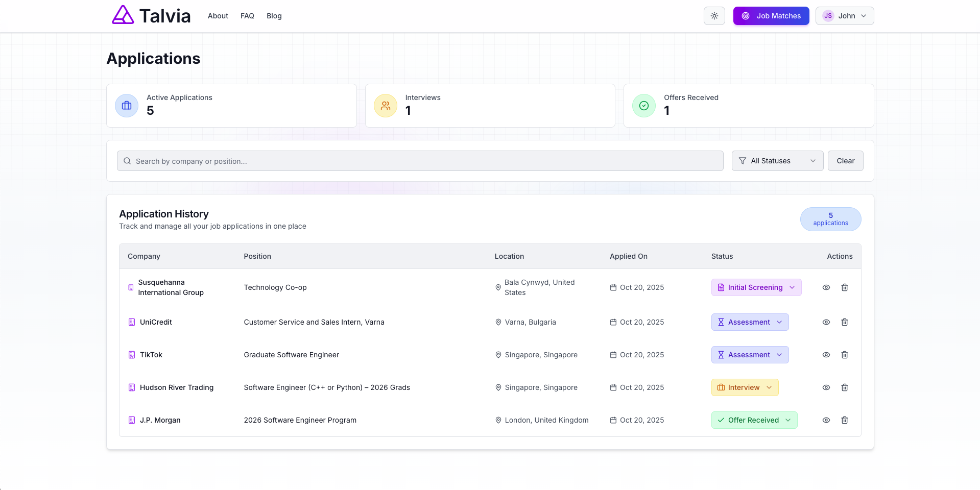Open the All Statuses filter dropdown
Screen dimensions: 980x490
pyautogui.click(x=777, y=161)
